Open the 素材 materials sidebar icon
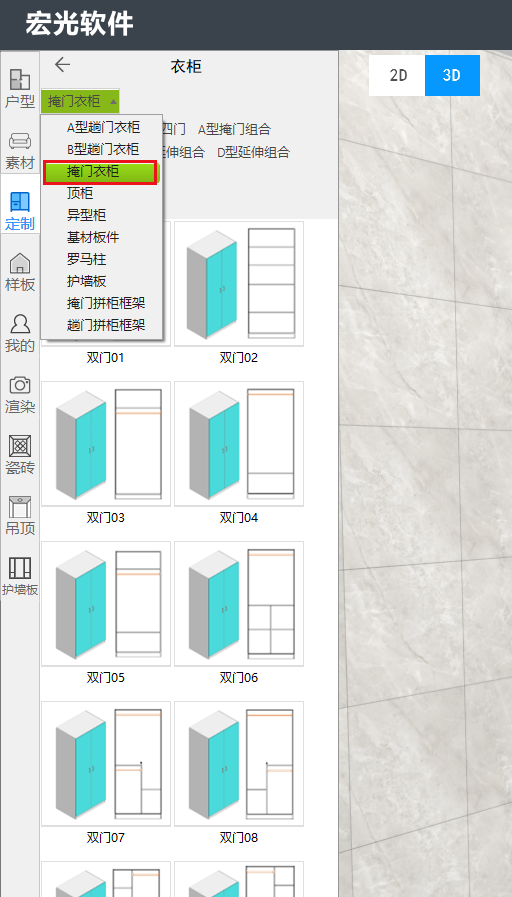 tap(20, 150)
